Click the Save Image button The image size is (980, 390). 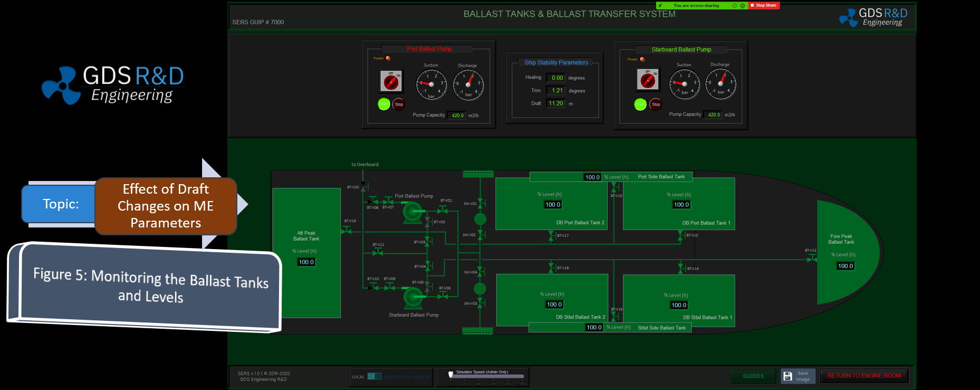point(798,376)
